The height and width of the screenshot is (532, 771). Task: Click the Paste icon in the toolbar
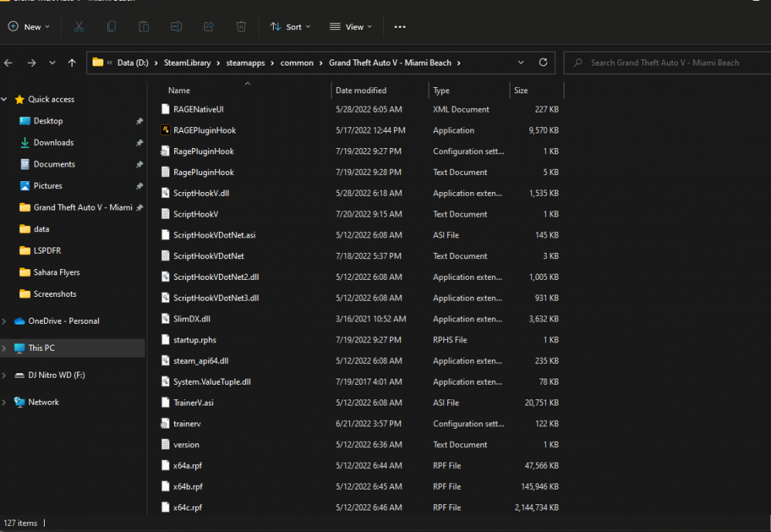tap(143, 26)
